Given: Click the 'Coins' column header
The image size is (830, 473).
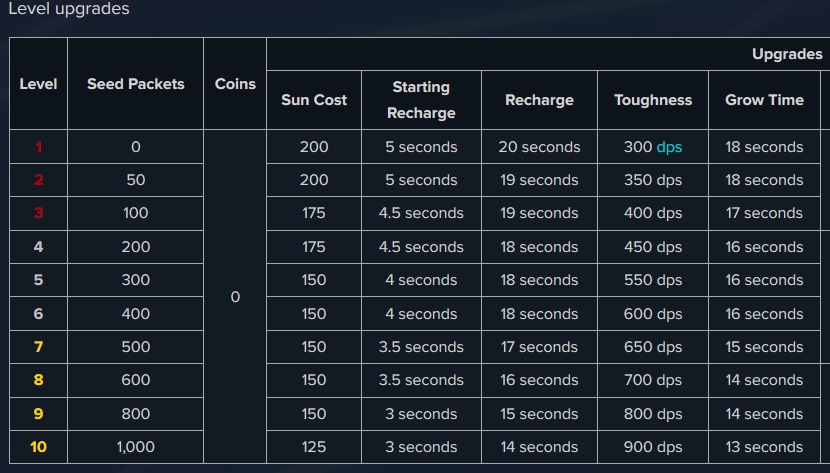Looking at the screenshot, I should click(235, 84).
